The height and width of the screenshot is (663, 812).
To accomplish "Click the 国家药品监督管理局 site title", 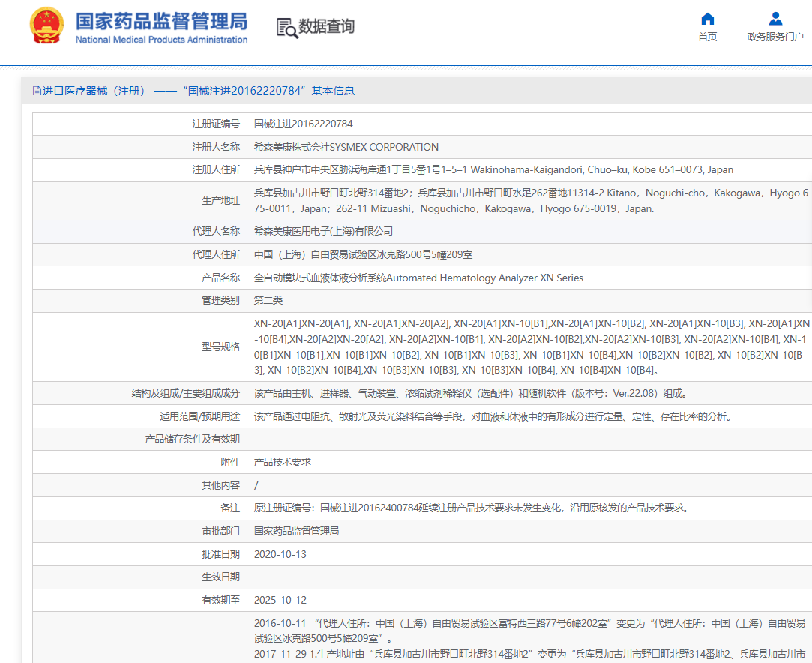I will [161, 21].
